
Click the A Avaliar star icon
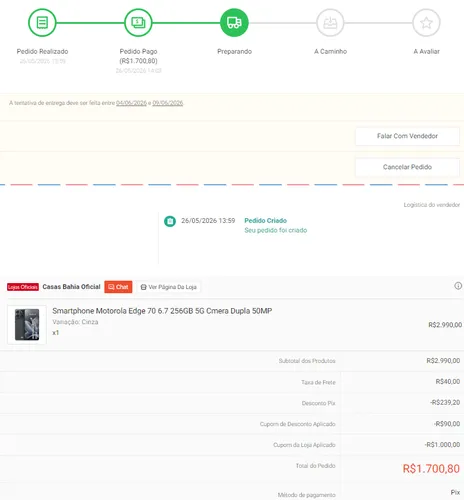pos(426,23)
